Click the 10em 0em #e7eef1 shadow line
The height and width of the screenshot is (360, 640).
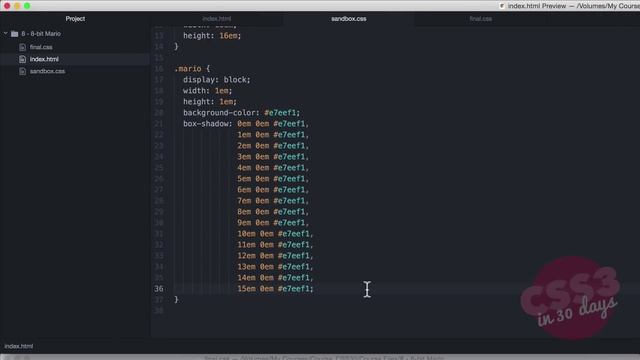click(x=276, y=234)
